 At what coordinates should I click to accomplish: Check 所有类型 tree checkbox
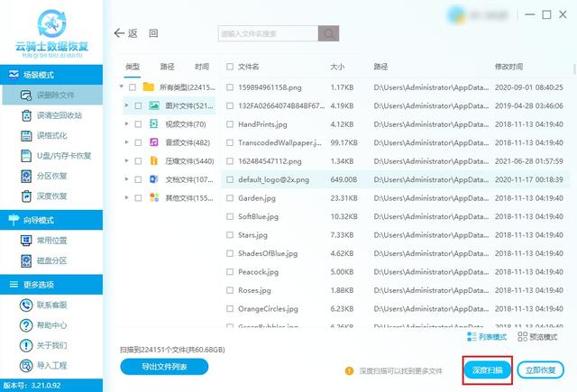(133, 87)
